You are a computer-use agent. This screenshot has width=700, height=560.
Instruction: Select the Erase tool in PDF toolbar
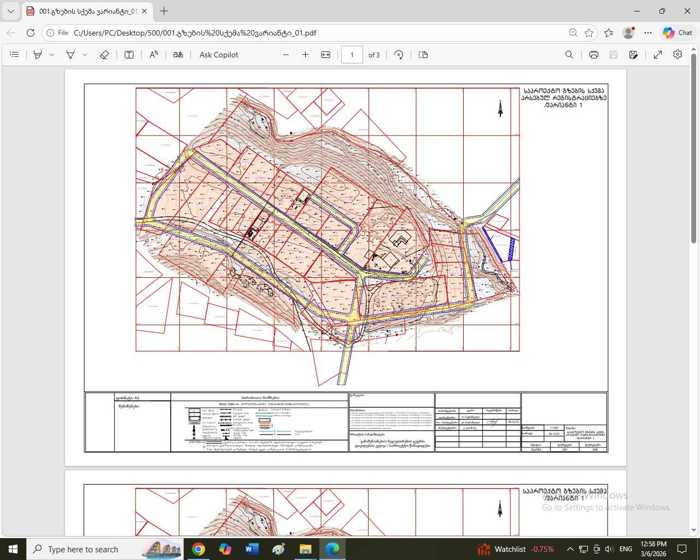(104, 55)
